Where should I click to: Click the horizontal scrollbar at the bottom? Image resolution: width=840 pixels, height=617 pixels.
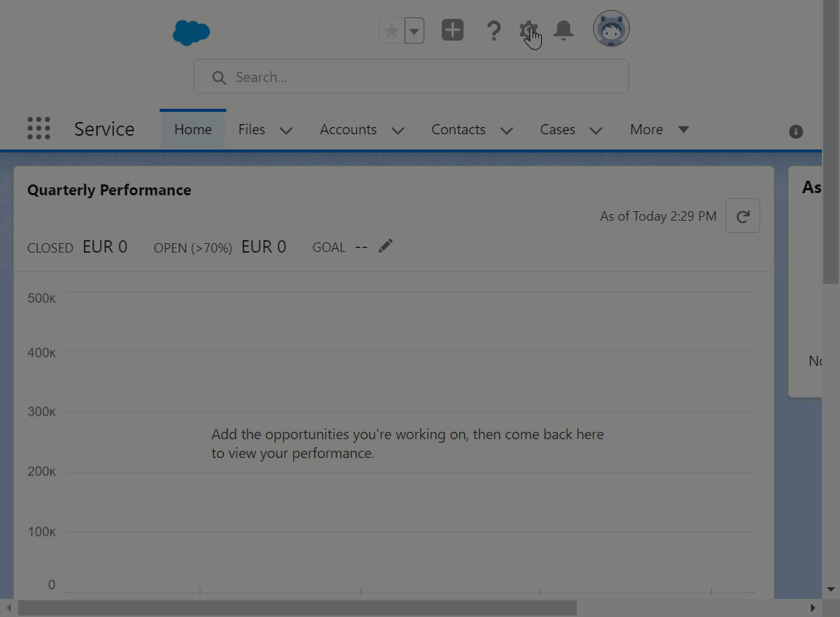click(x=297, y=608)
